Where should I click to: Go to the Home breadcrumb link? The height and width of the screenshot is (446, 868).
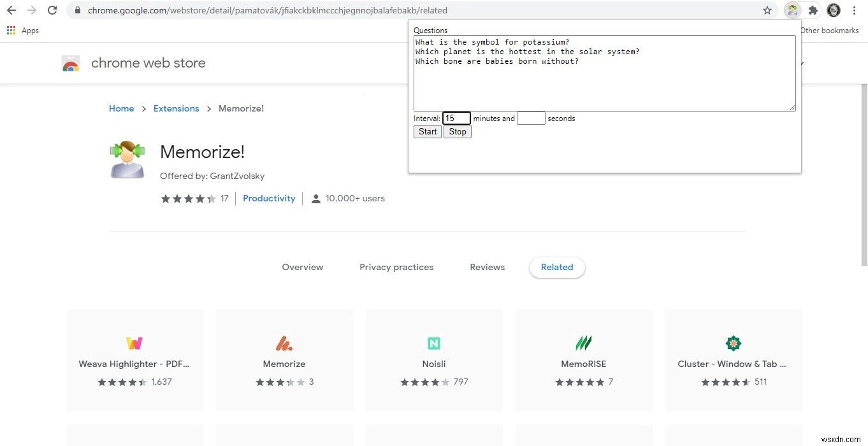[122, 108]
